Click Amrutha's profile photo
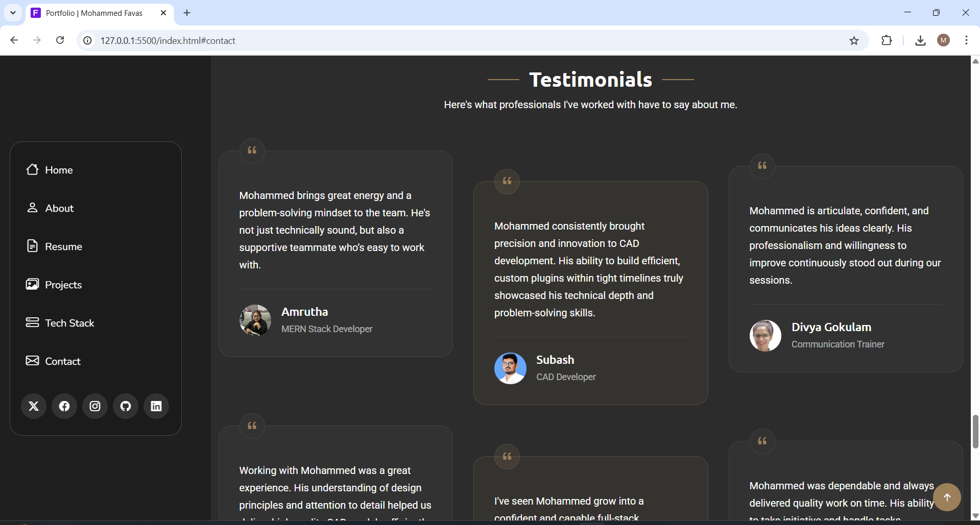 pyautogui.click(x=255, y=320)
